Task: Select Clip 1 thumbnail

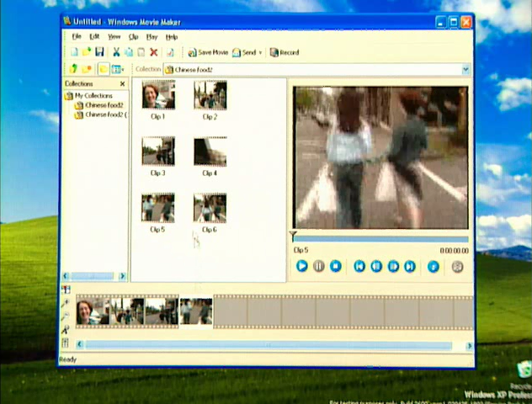Action: [x=158, y=94]
